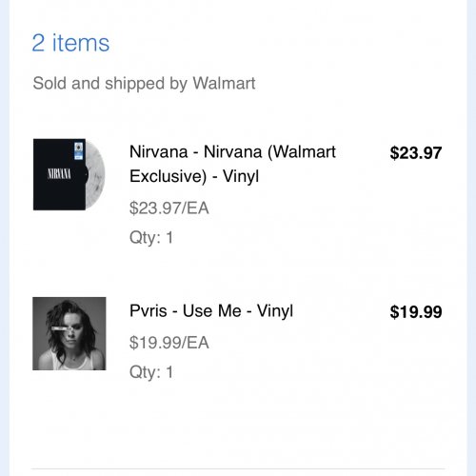
Task: Click the $19.99/EA unit price
Action: tap(169, 343)
